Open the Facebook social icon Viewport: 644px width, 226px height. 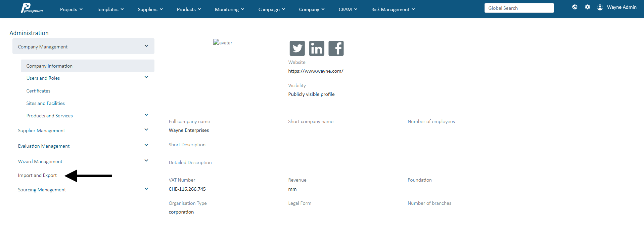[x=336, y=48]
